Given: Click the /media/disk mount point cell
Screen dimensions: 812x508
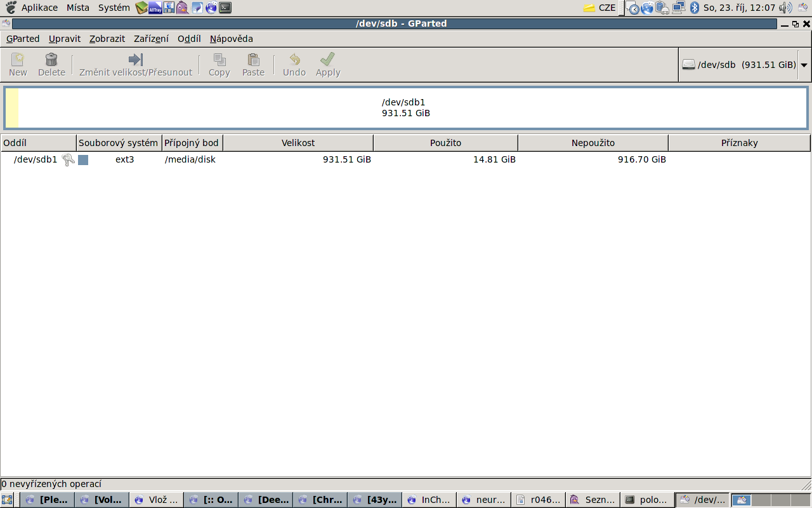Looking at the screenshot, I should 190,159.
